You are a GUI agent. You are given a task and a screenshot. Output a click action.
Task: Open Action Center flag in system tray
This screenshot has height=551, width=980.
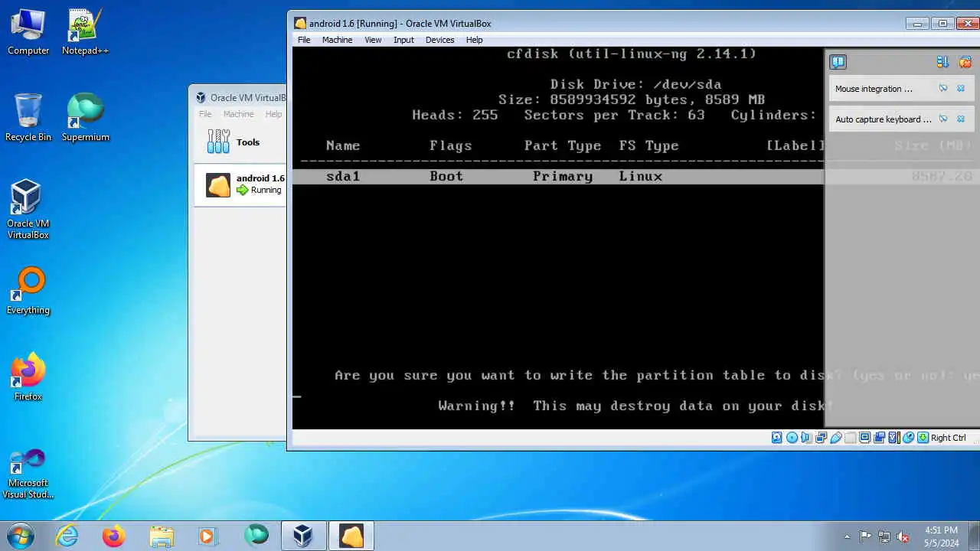tap(865, 536)
